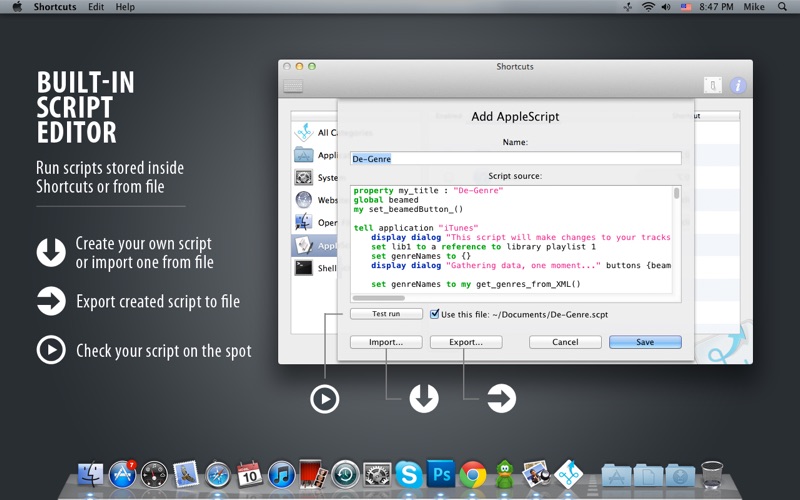This screenshot has width=800, height=500.
Task: Cancel the Add AppleScript dialog
Action: (565, 342)
